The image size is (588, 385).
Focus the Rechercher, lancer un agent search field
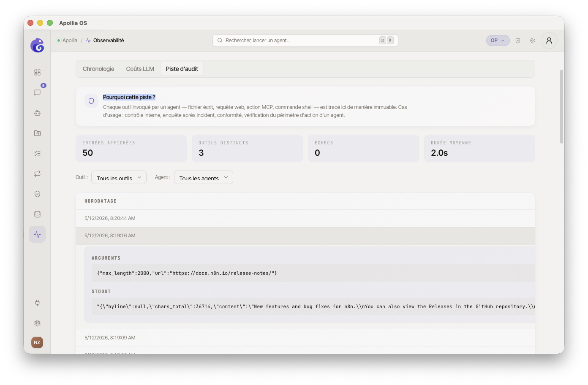tap(305, 41)
